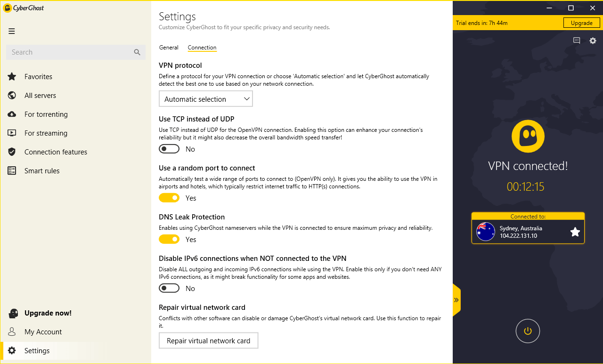This screenshot has width=603, height=364.
Task: Select the Connection tab
Action: 202,48
